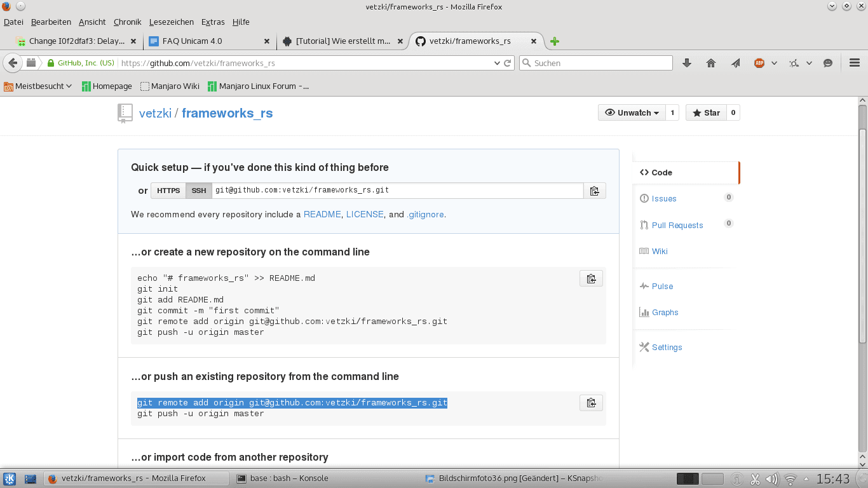Click the panel icon right of the launcher
The height and width of the screenshot is (488, 868).
click(31, 479)
